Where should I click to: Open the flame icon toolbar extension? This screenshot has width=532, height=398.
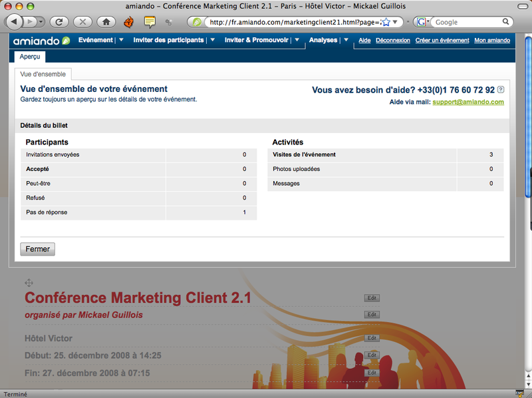(x=128, y=22)
